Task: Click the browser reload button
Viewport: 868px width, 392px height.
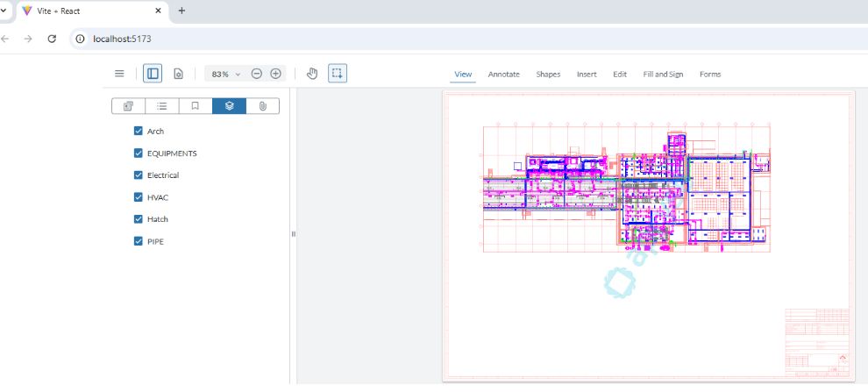Action: pyautogui.click(x=52, y=39)
